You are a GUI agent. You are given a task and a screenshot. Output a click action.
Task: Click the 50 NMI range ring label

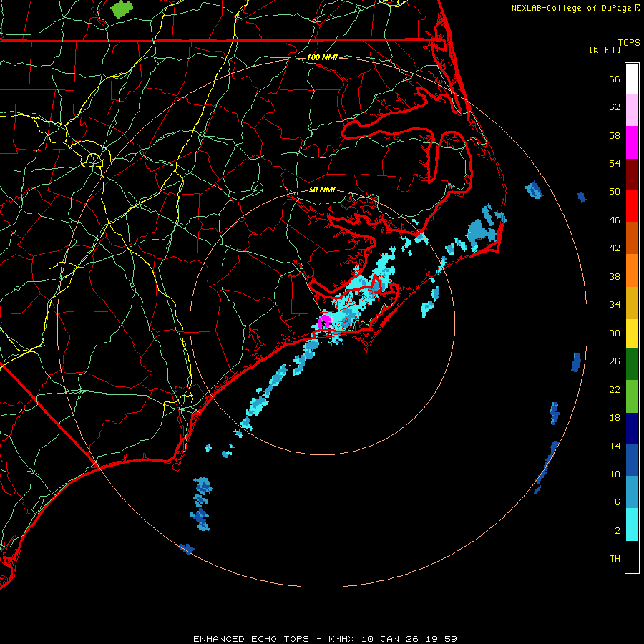322,190
